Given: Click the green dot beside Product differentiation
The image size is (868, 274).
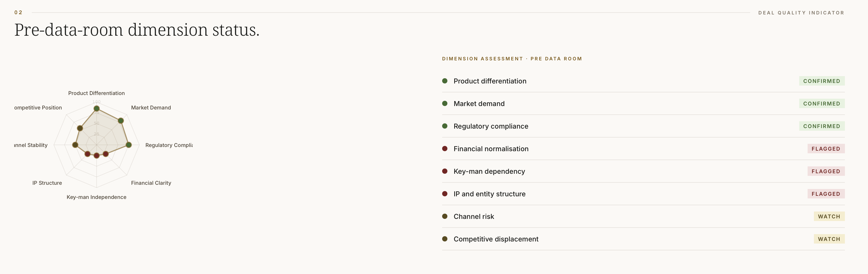Looking at the screenshot, I should (x=445, y=81).
